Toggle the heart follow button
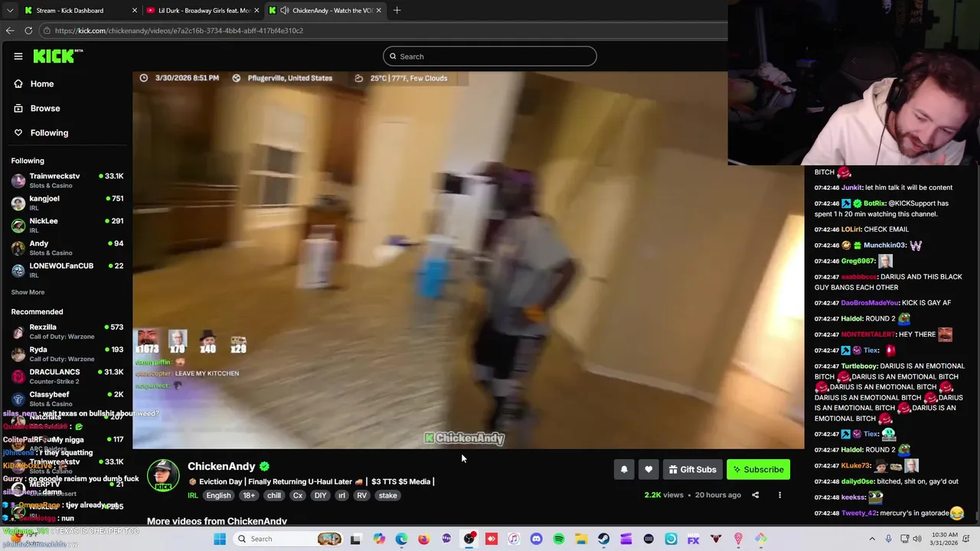The width and height of the screenshot is (980, 551). coord(648,469)
